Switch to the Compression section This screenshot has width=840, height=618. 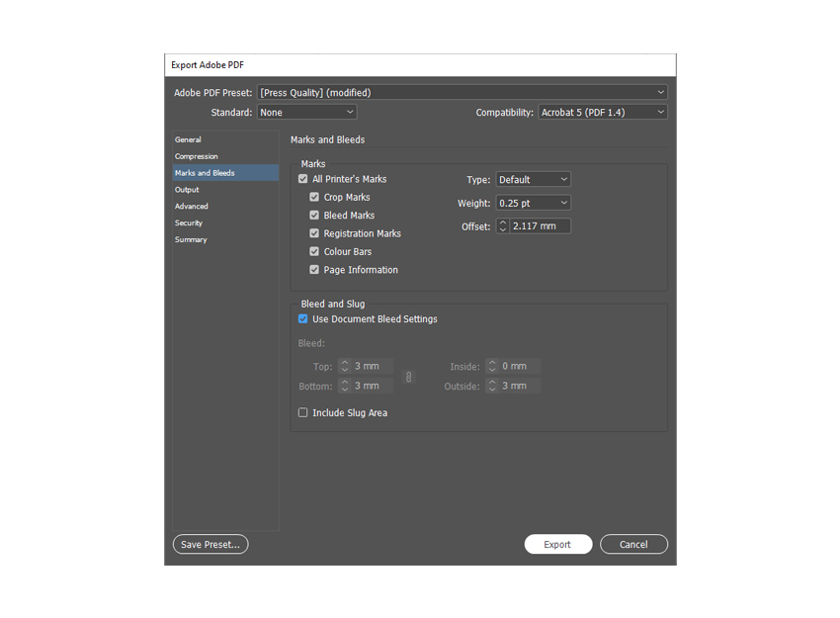coord(225,156)
